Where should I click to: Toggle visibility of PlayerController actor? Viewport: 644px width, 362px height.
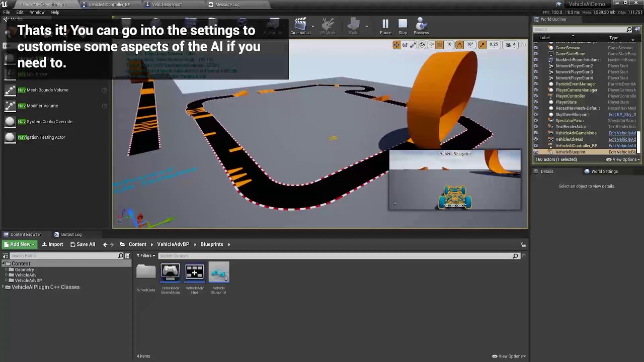(x=535, y=96)
